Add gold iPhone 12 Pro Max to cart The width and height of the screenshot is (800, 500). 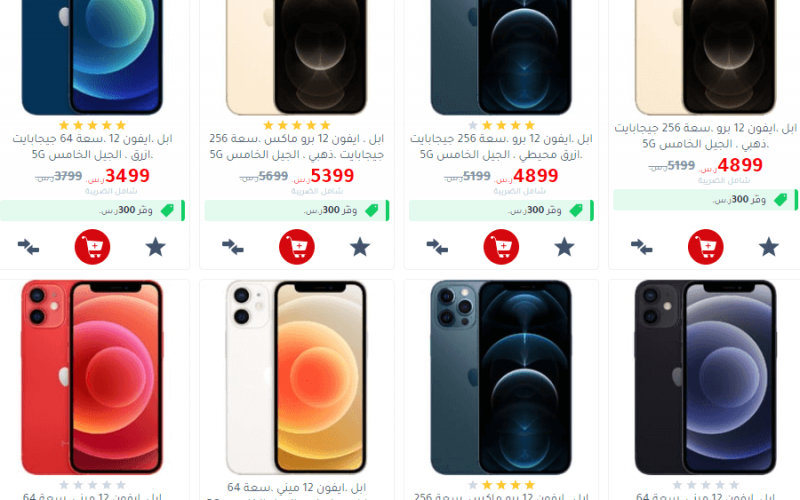297,247
